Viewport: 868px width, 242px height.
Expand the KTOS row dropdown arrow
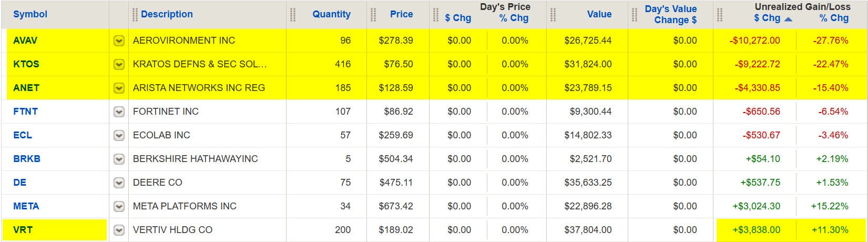tap(119, 64)
